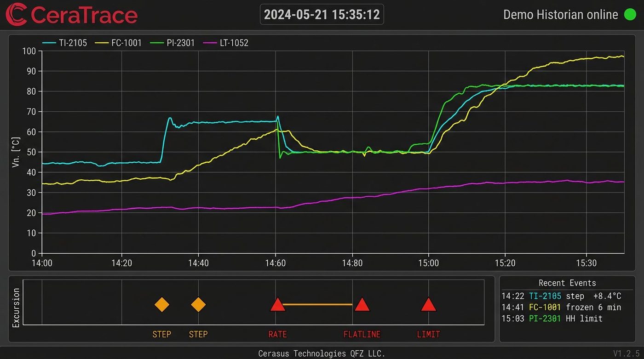Click the Demo Historian online label
644x359 pixels.
click(x=561, y=15)
